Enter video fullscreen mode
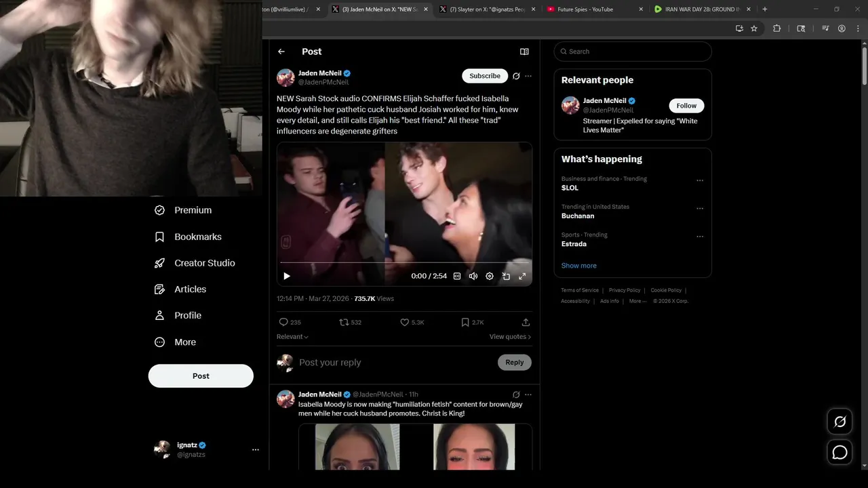The width and height of the screenshot is (868, 488). point(522,276)
